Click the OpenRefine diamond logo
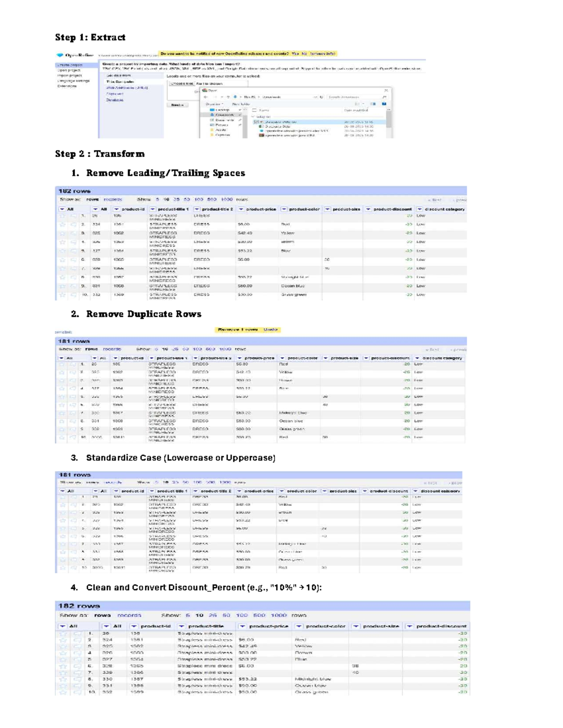Screen dimensions: 563x728 60,55
